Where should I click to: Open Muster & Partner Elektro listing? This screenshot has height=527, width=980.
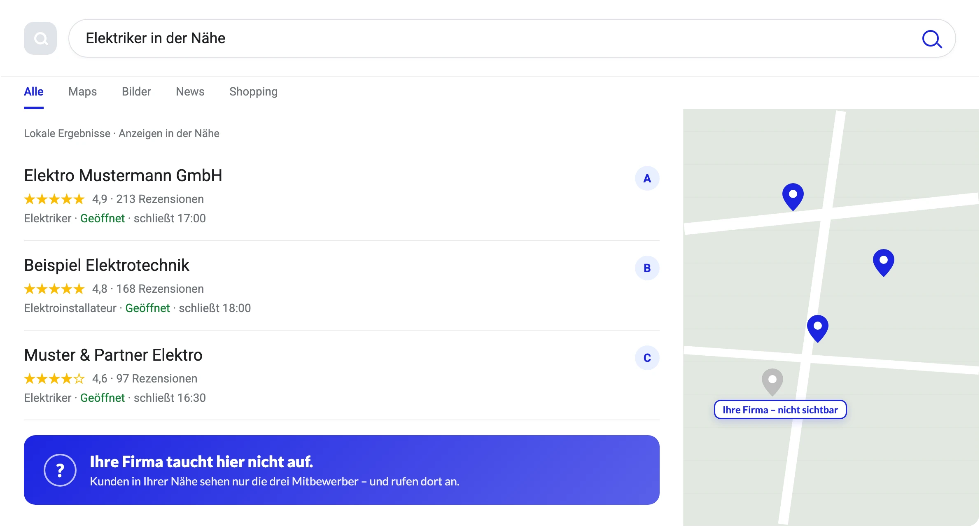pyautogui.click(x=113, y=355)
